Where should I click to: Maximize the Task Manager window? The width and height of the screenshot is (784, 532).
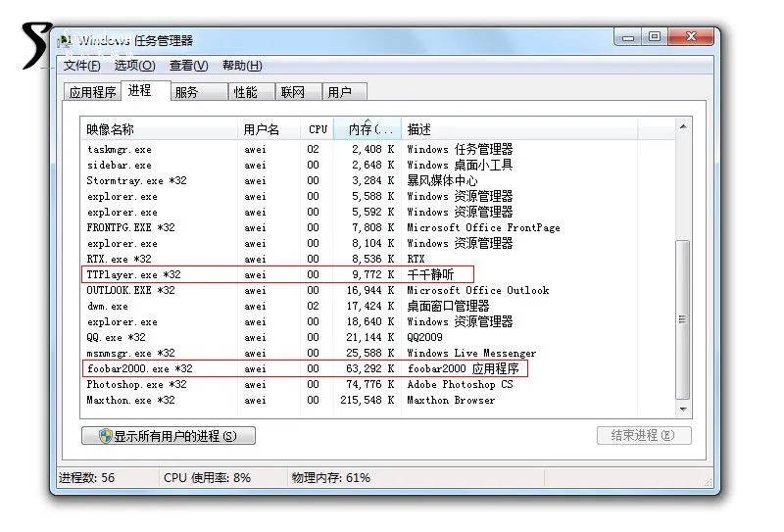[x=655, y=37]
